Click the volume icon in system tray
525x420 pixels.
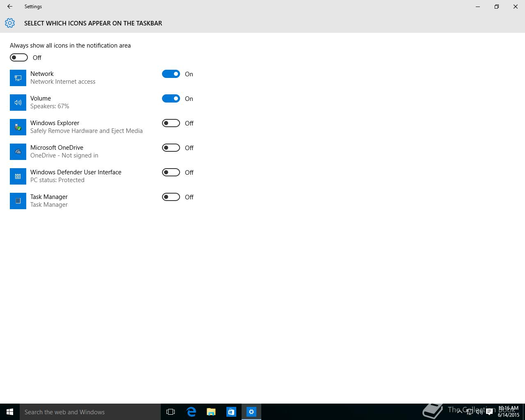tap(479, 412)
